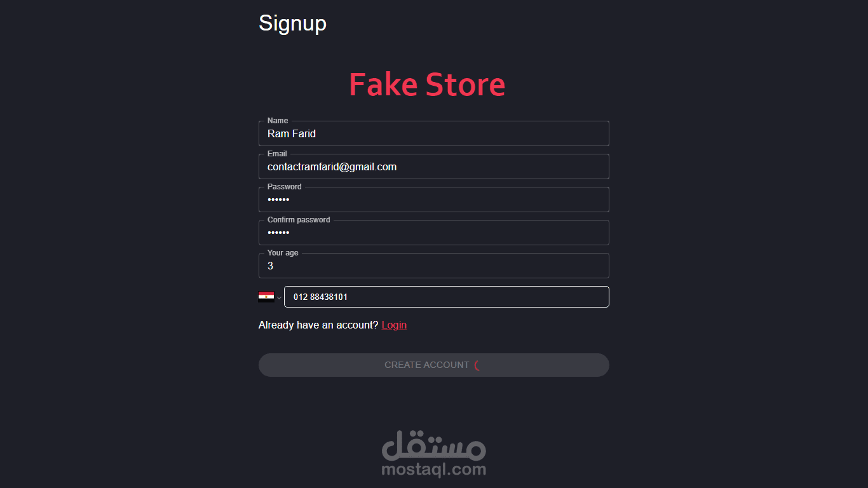868x488 pixels.
Task: Select the Password input field
Action: coord(434,200)
